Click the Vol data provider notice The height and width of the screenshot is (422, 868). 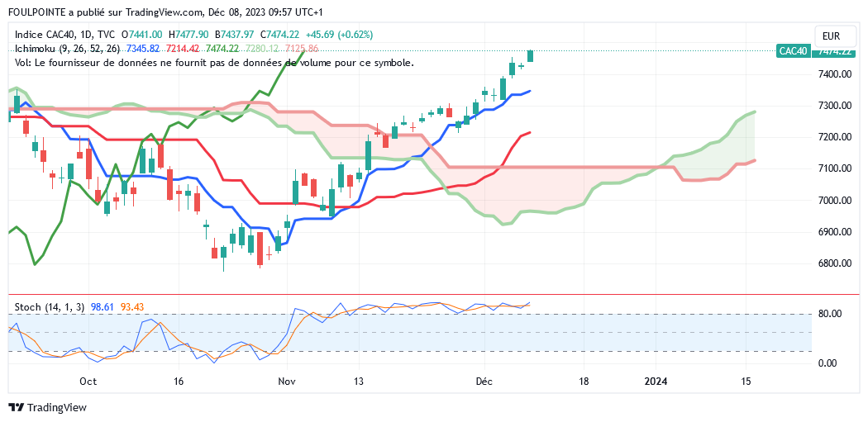pos(214,63)
